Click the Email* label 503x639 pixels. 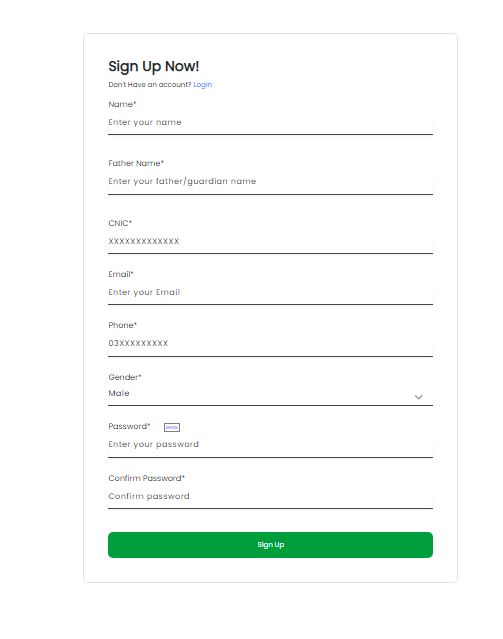pyautogui.click(x=121, y=274)
